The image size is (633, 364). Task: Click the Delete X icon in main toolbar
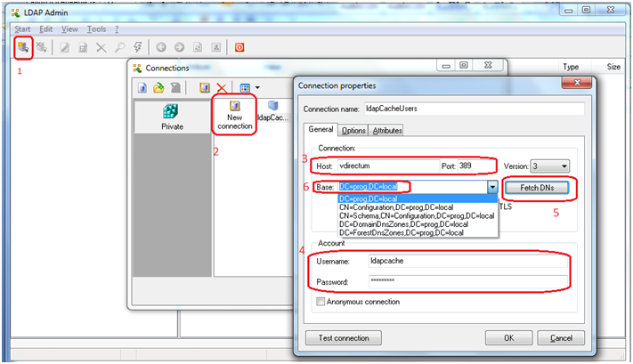coord(101,48)
